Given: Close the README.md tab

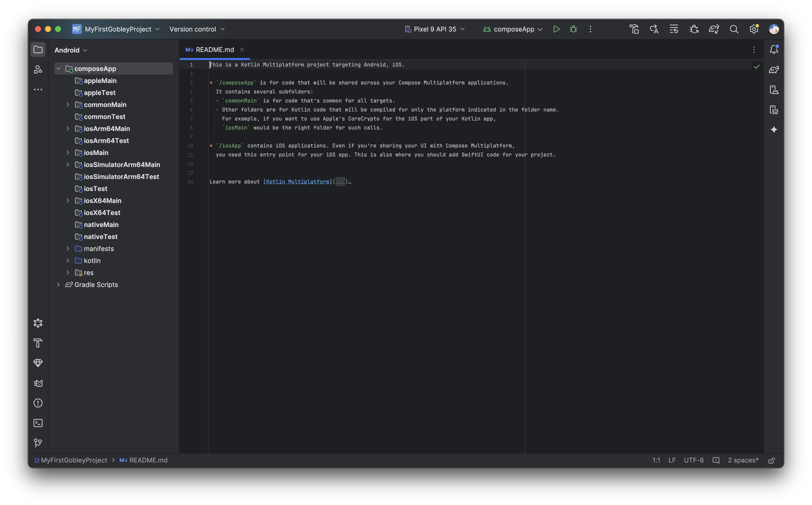Looking at the screenshot, I should click(242, 49).
